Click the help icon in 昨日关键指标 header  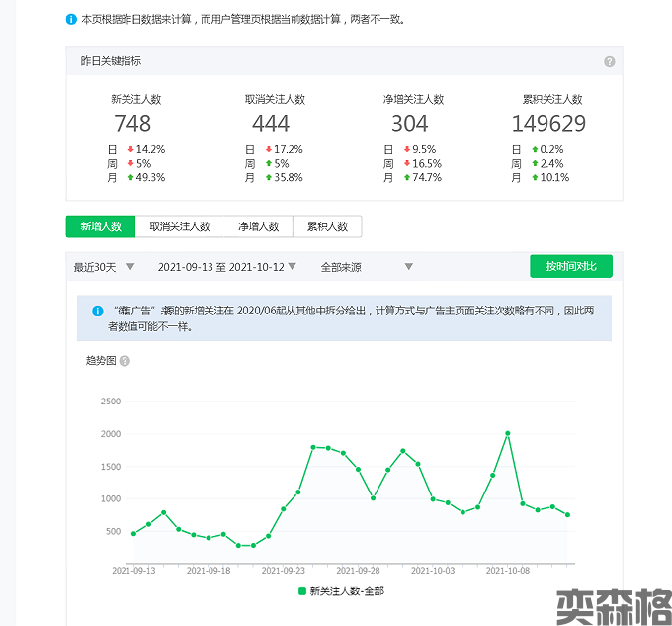[609, 61]
